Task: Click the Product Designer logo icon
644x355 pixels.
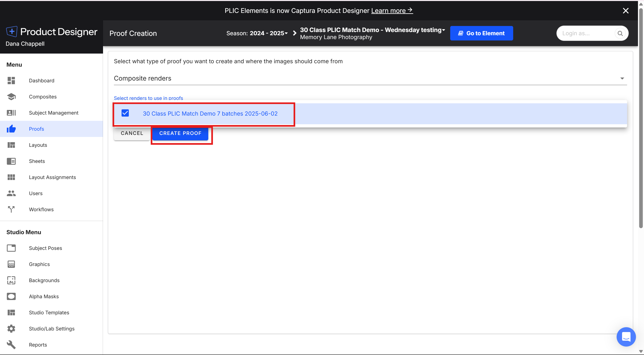Action: (11, 32)
